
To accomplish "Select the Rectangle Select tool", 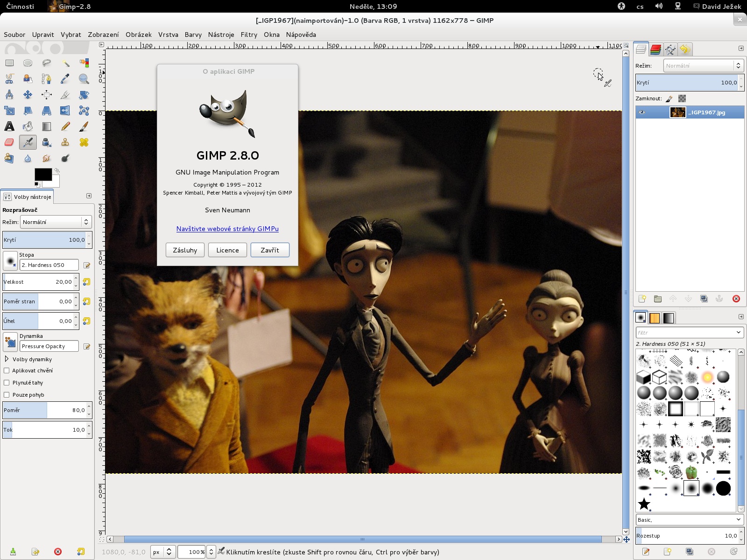I will coord(9,63).
